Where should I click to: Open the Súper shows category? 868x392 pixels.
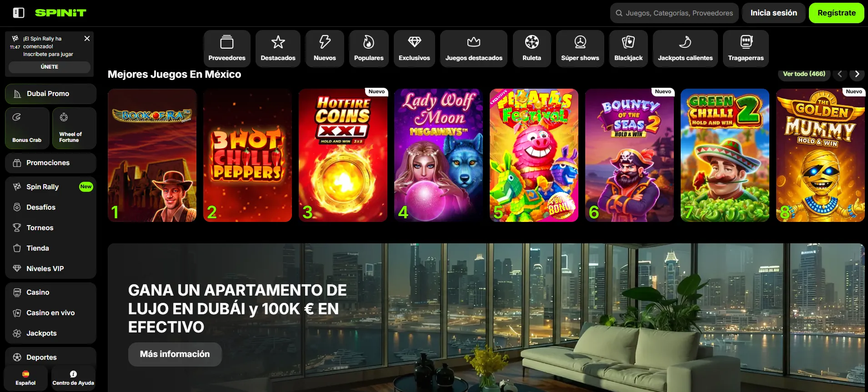(x=580, y=49)
